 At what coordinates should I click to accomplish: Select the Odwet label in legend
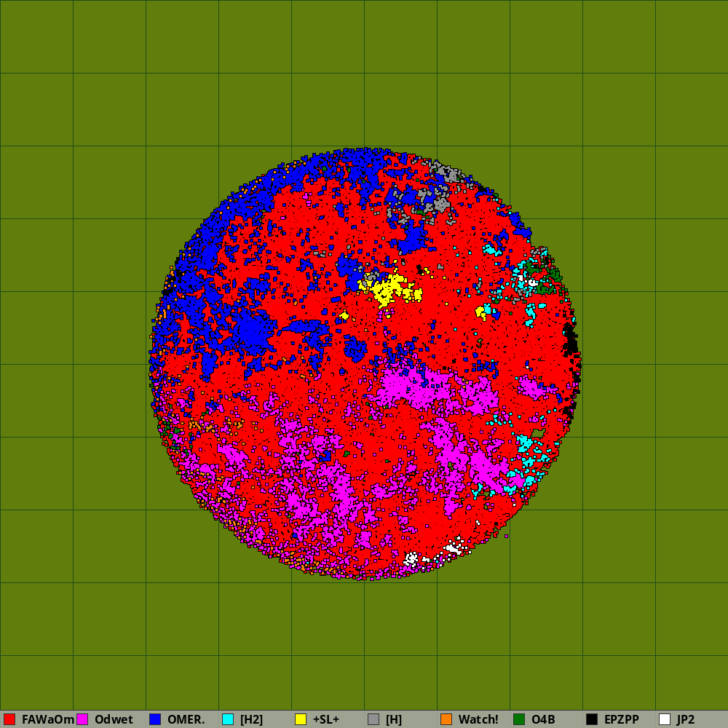click(x=114, y=719)
